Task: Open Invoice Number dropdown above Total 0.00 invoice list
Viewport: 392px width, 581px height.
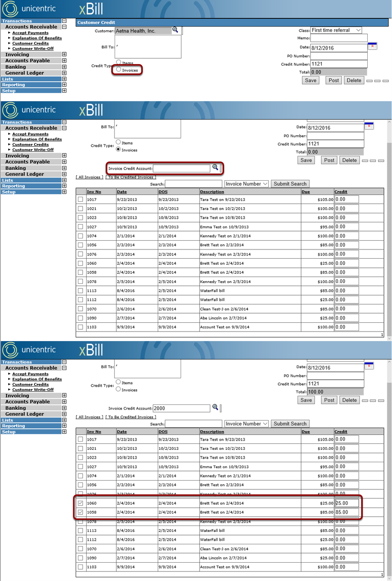Action: pyautogui.click(x=246, y=184)
